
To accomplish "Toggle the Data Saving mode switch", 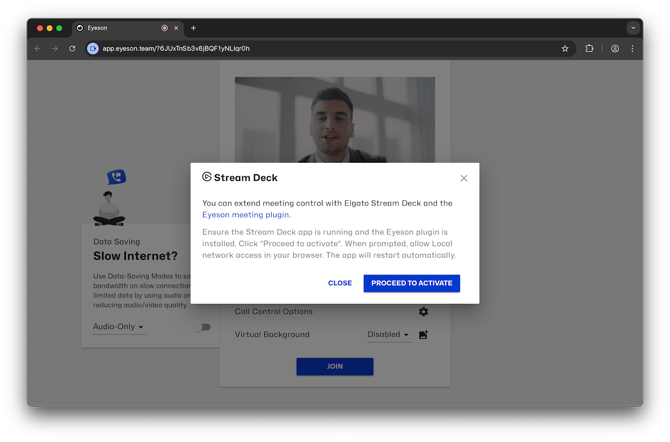I will [x=202, y=327].
